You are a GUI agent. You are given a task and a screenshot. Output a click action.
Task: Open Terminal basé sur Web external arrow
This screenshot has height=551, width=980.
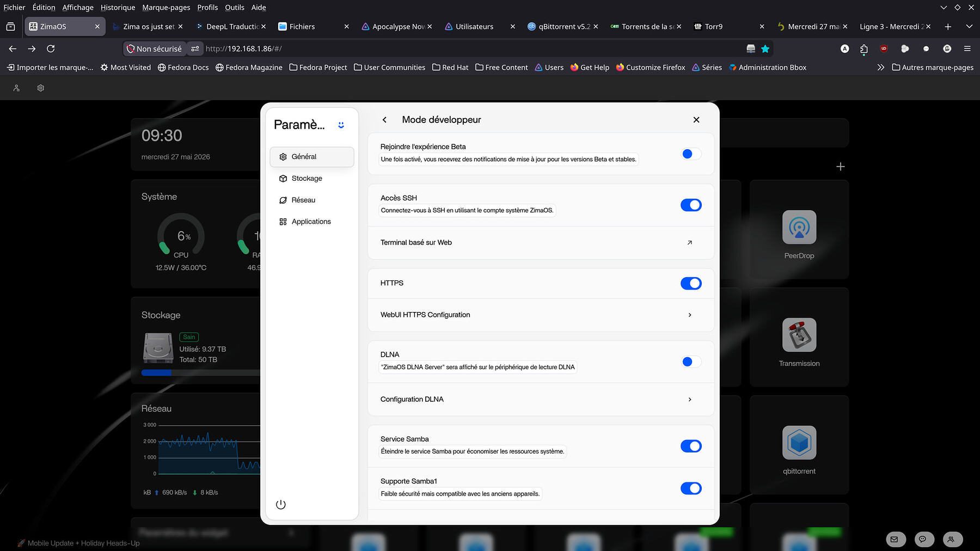(x=690, y=242)
